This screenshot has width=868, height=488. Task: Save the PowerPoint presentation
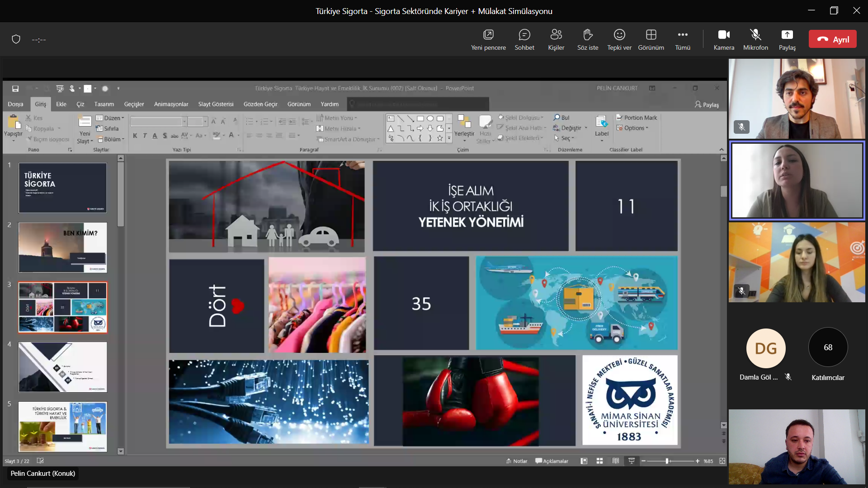click(x=15, y=89)
